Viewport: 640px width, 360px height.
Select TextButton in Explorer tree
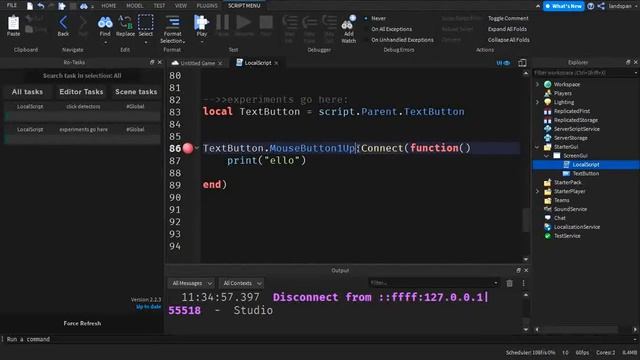[585, 173]
